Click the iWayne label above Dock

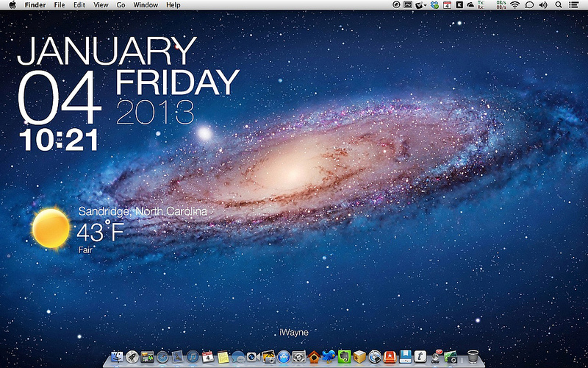tap(294, 333)
